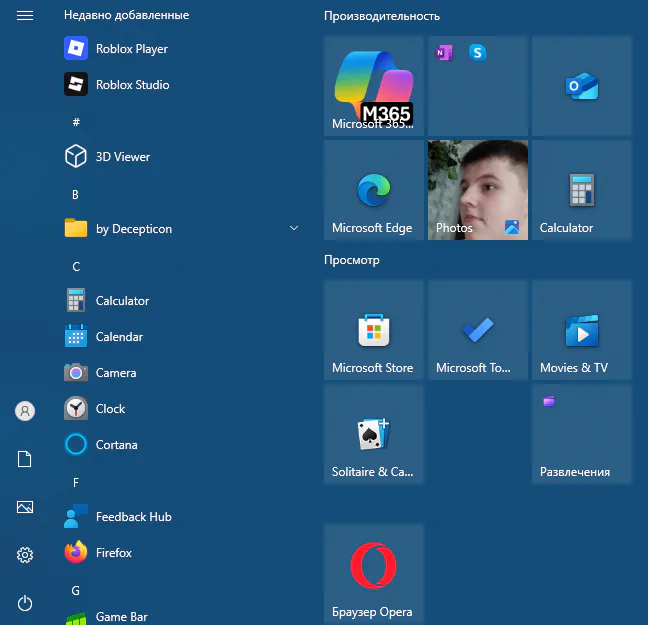Click the G letter header
This screenshot has height=625, width=648.
(76, 590)
